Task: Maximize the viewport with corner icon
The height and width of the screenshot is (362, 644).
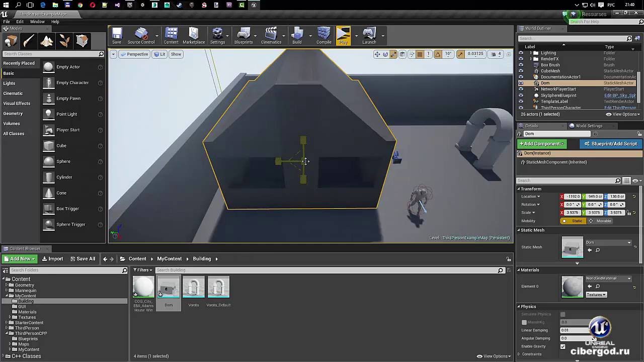Action: pos(508,54)
